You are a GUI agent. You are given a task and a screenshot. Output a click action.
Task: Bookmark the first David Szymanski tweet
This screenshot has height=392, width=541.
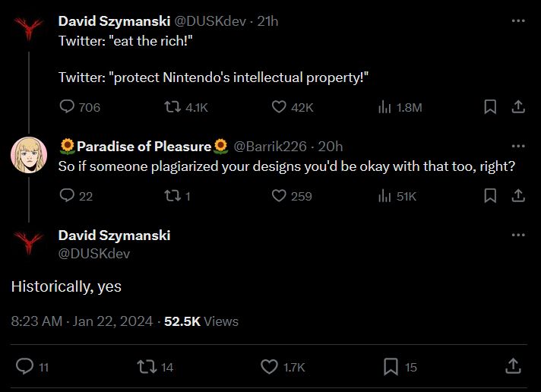[490, 107]
